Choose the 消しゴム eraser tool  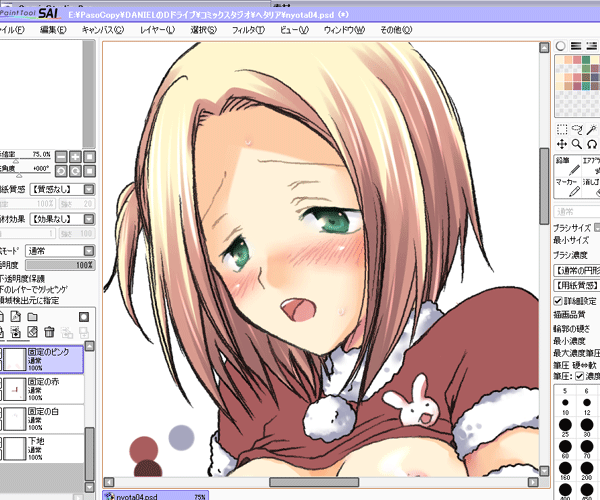point(591,187)
